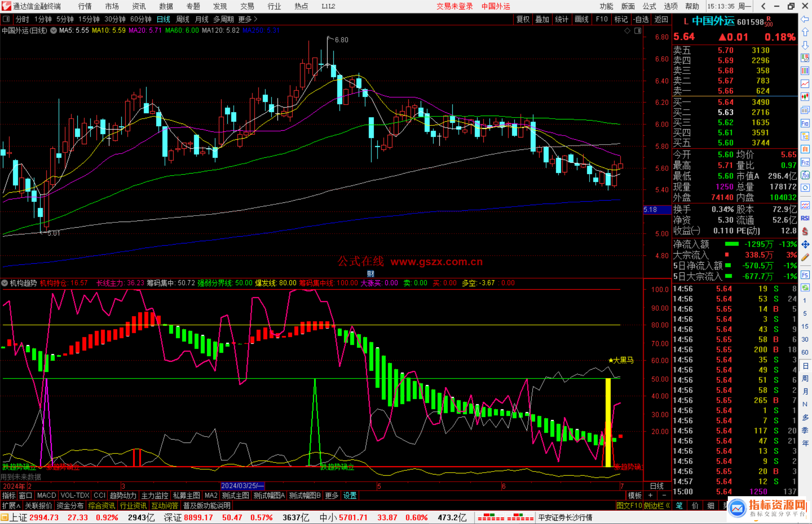Screen dimensions: 812x524
Task: Select the 15 minute period in sidebar
Action: tap(805, 326)
